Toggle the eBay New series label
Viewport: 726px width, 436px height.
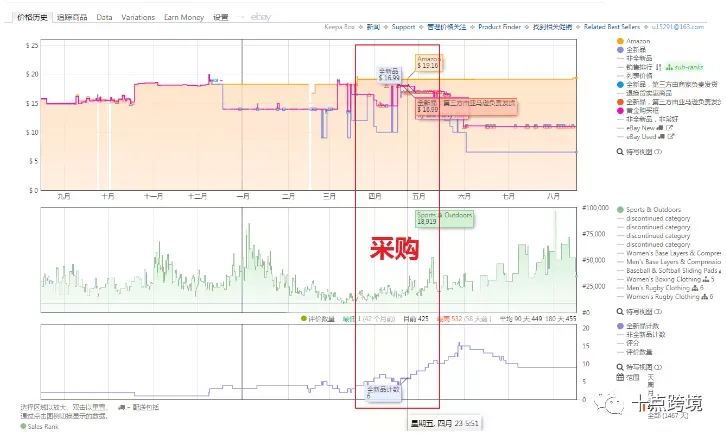[640, 128]
